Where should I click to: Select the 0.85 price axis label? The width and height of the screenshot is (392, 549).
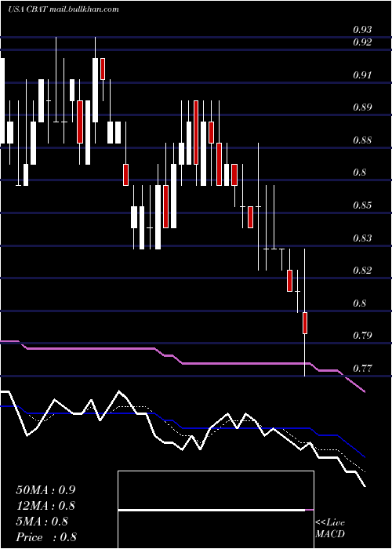[x=362, y=205]
